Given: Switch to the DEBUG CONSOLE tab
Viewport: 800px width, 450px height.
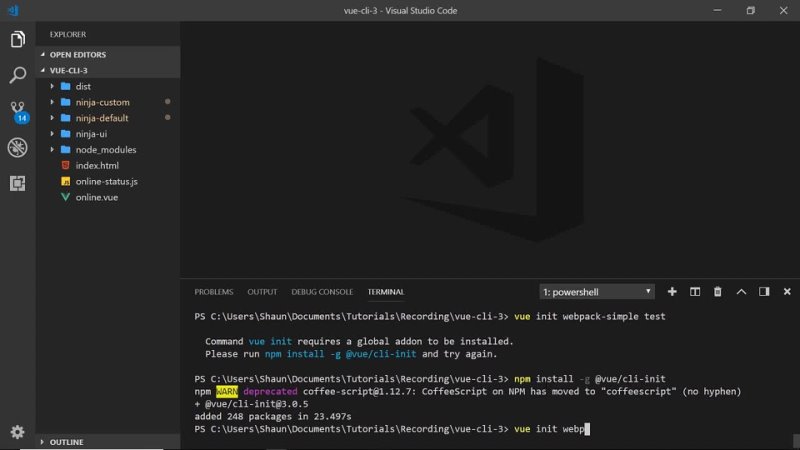Looking at the screenshot, I should pos(322,292).
